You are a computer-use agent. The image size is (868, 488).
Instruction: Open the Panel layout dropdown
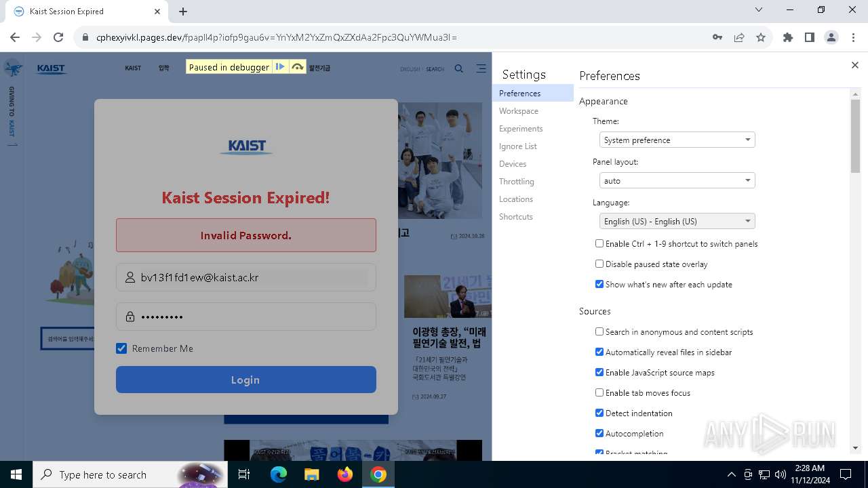click(677, 180)
